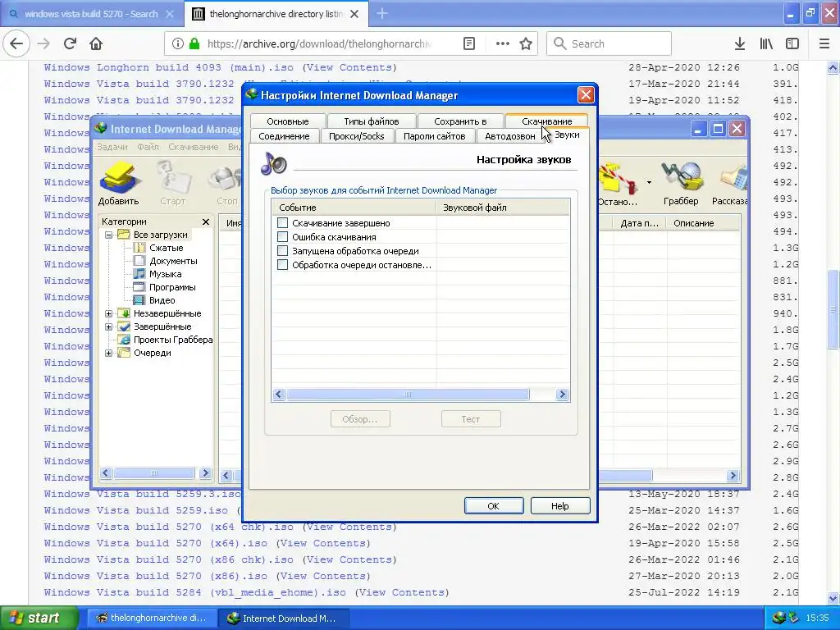Open Firefox hamburger menu
Viewport: 840px width, 630px height.
(x=824, y=43)
